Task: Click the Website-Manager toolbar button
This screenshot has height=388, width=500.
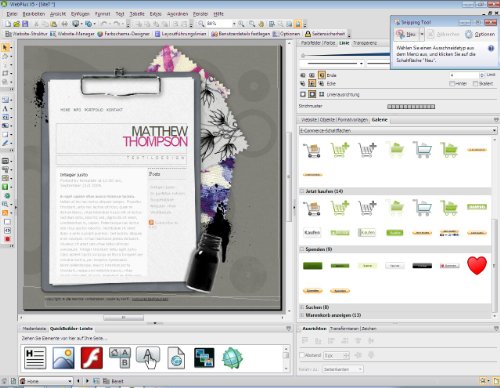Action: coord(73,34)
